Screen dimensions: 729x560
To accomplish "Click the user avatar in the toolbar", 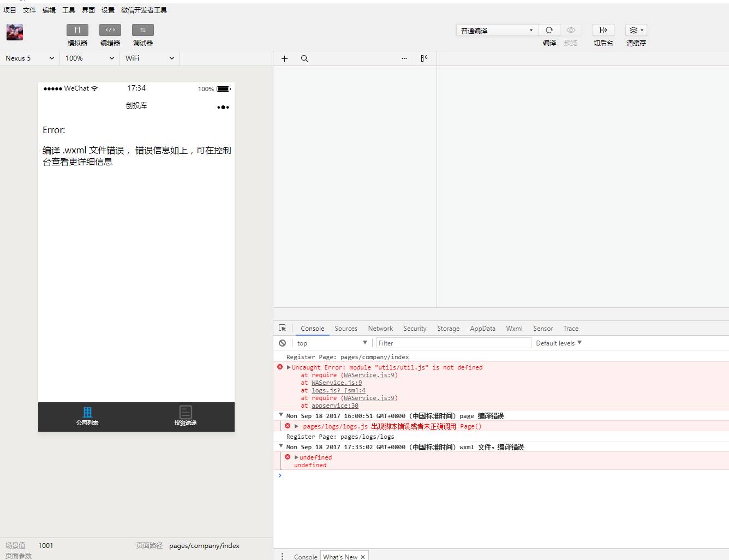I will (15, 32).
